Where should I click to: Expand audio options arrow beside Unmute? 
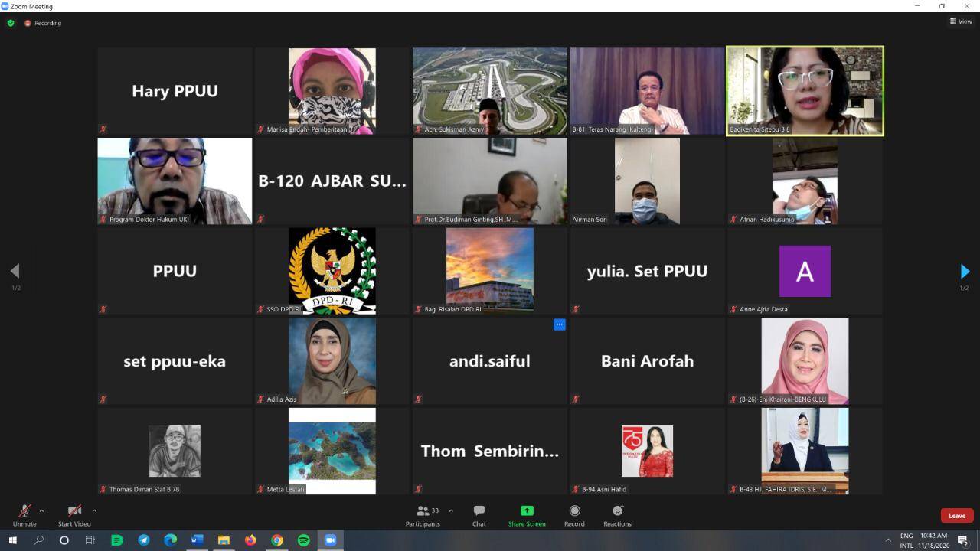coord(41,510)
